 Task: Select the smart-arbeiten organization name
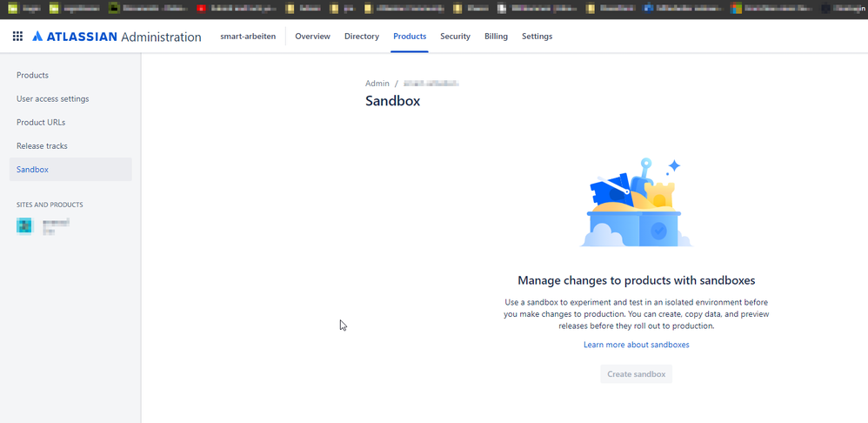[248, 36]
